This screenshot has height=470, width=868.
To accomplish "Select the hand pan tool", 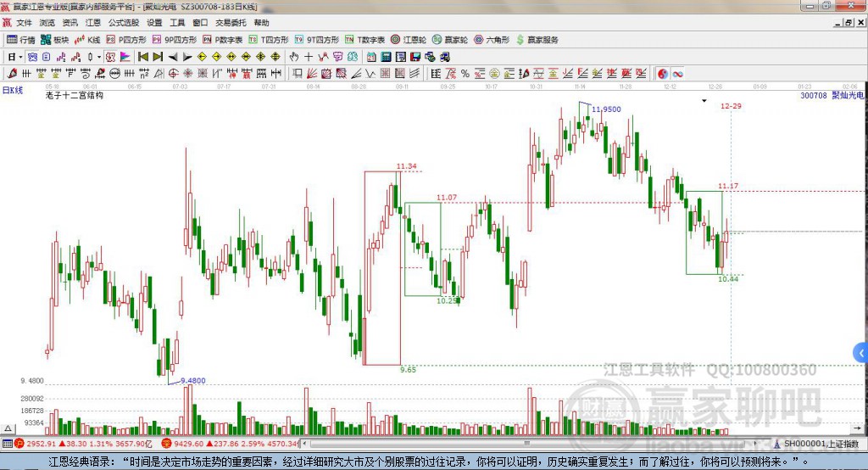I will click(x=293, y=57).
